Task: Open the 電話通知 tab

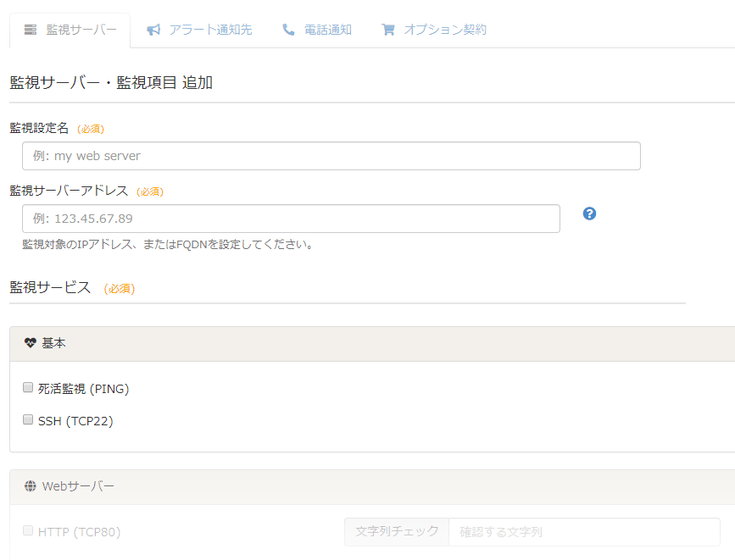Action: coord(328,30)
